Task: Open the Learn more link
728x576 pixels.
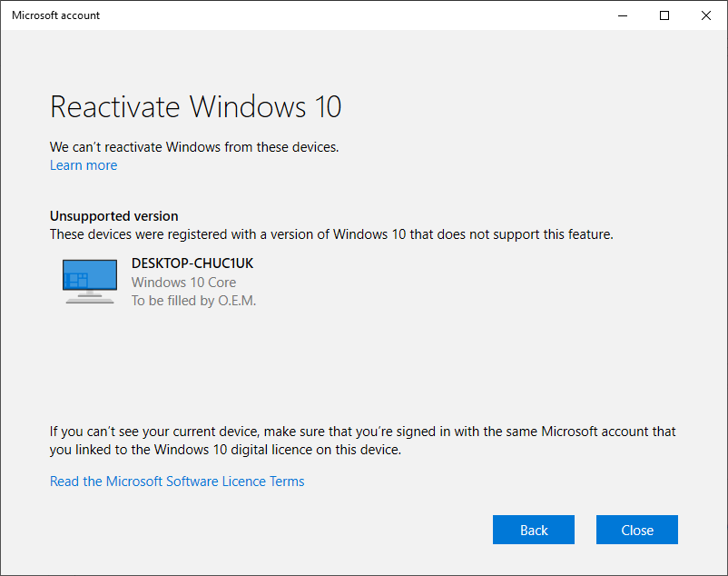Action: pyautogui.click(x=84, y=165)
